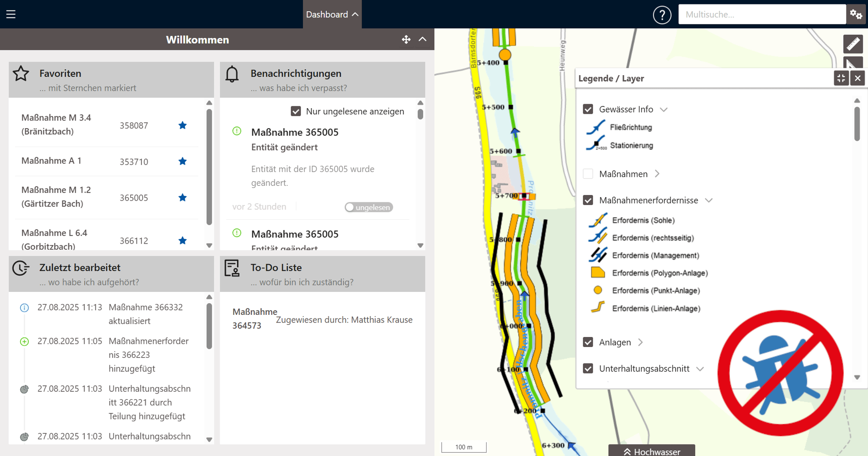Click the favorite ID 365005
Viewport: 868px width, 456px height.
coord(134,198)
